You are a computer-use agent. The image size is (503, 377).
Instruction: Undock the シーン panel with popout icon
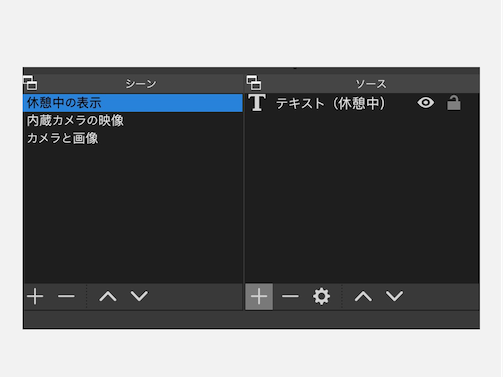pos(30,83)
